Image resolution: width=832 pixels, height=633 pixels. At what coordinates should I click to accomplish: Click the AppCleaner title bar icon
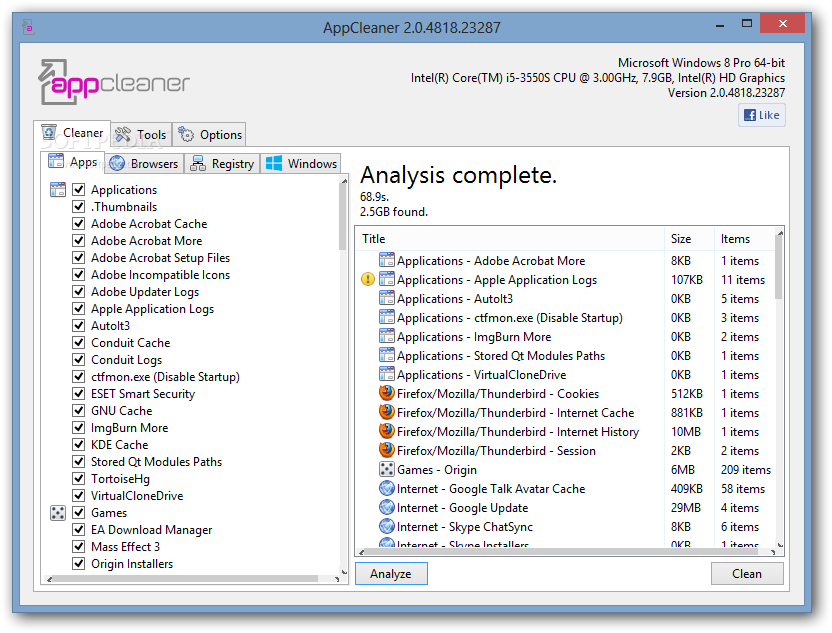click(x=29, y=27)
